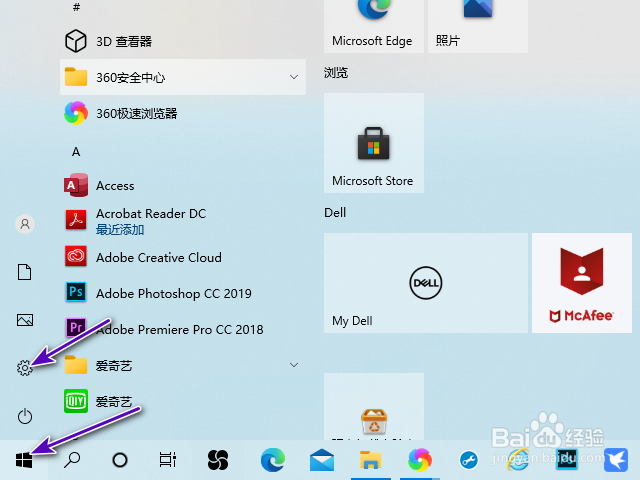This screenshot has height=480, width=640.
Task: Expand the 360安全中心 folder chevron
Action: pyautogui.click(x=294, y=77)
